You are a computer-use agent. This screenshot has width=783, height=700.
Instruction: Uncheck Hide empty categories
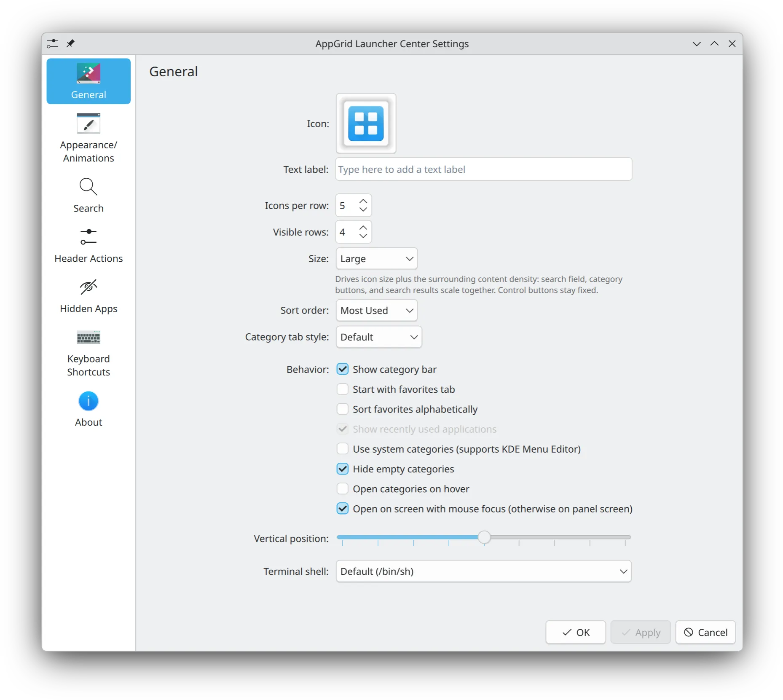343,469
